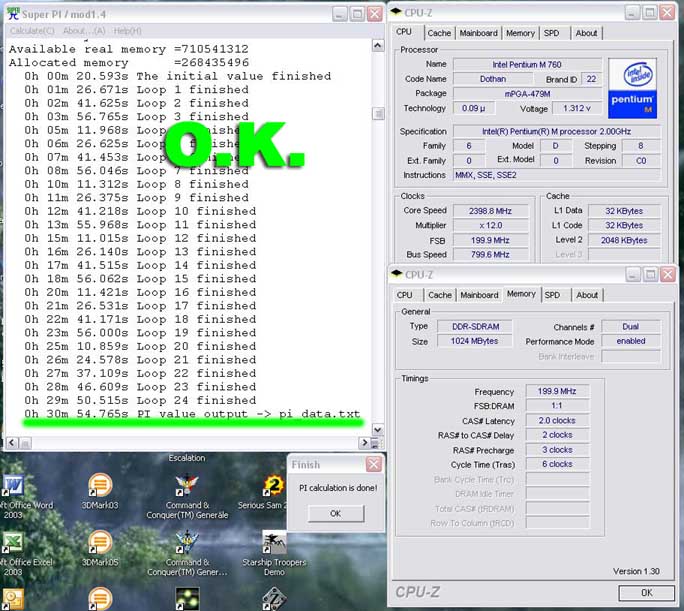The width and height of the screenshot is (684, 611).
Task: Click Super PI horizontal scrollbar right arrow
Action: 365,443
